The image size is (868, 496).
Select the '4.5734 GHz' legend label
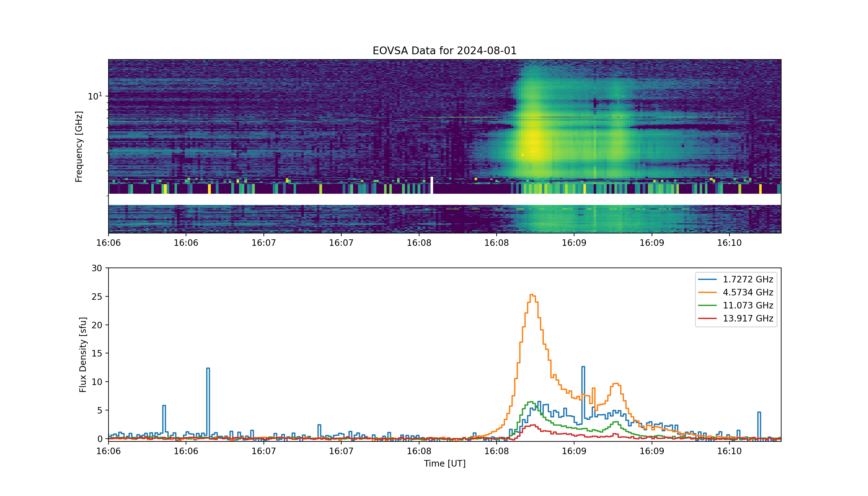748,292
